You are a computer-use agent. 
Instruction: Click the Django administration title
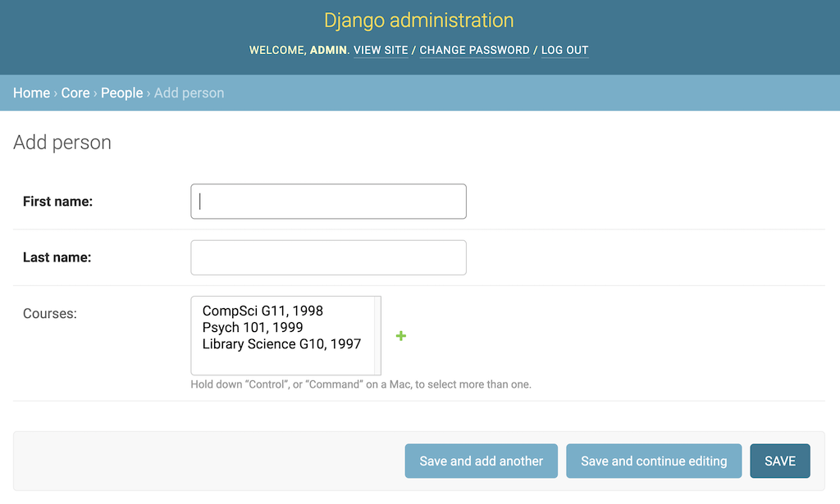(419, 20)
